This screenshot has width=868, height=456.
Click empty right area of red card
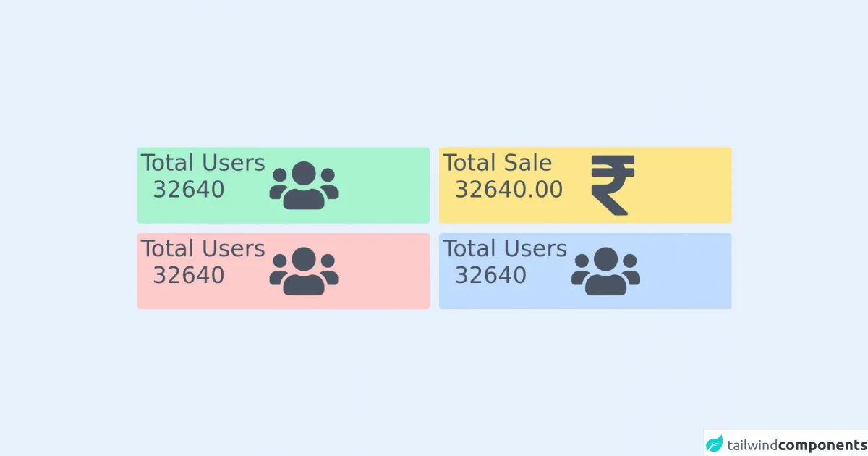point(387,271)
